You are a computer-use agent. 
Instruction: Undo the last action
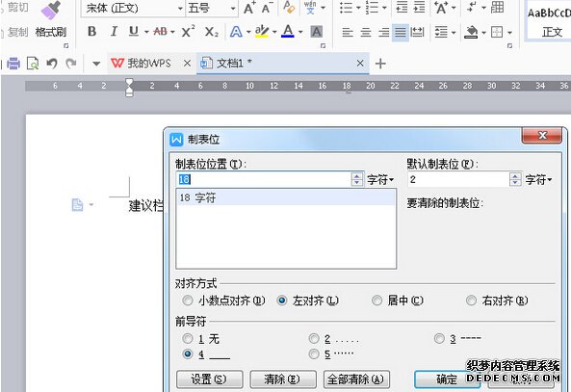click(52, 64)
